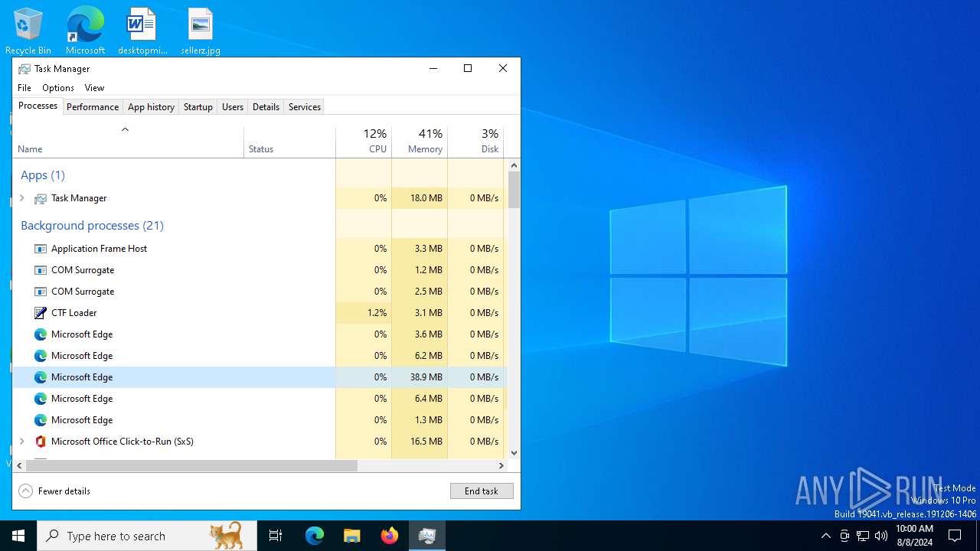Open the desktopmi Word document icon
Viewport: 980px width, 551px height.
[x=142, y=31]
